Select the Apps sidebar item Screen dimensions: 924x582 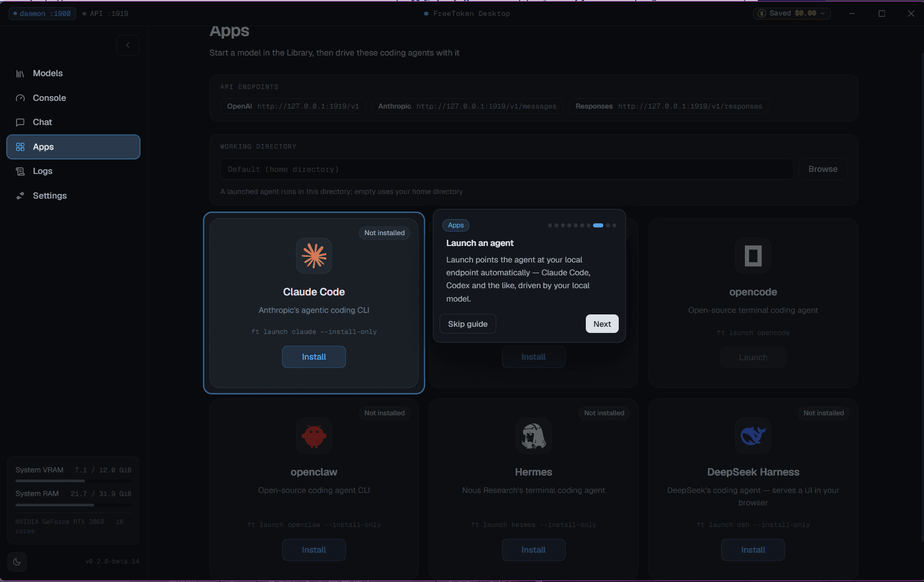coord(73,147)
